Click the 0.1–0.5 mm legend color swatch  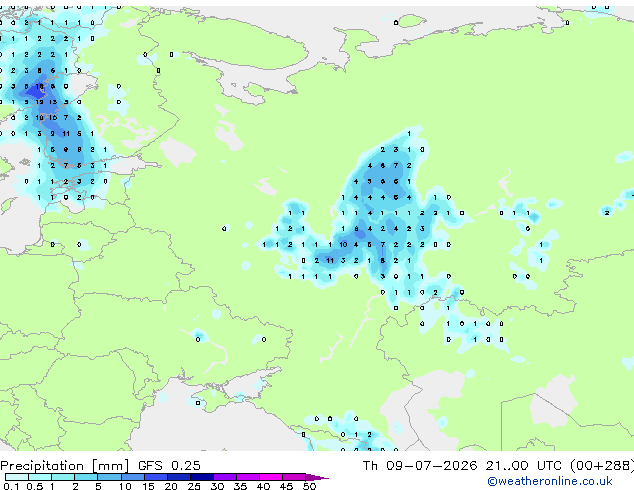17,477
